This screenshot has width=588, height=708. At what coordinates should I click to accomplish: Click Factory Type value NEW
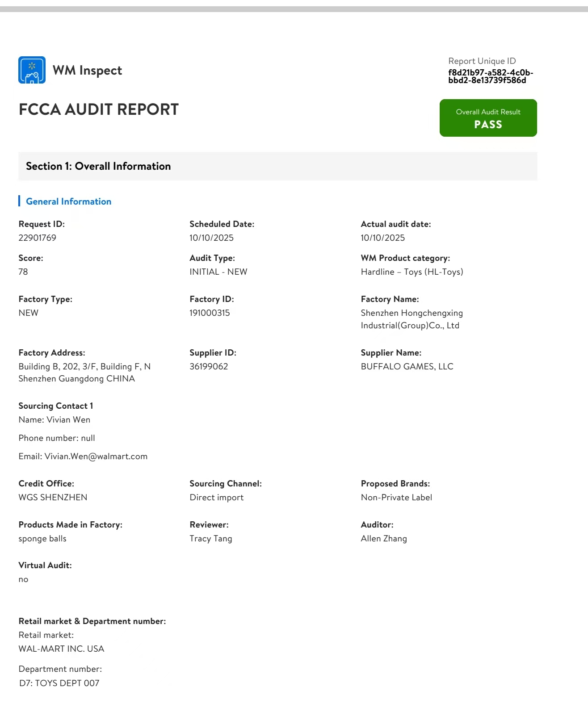29,313
